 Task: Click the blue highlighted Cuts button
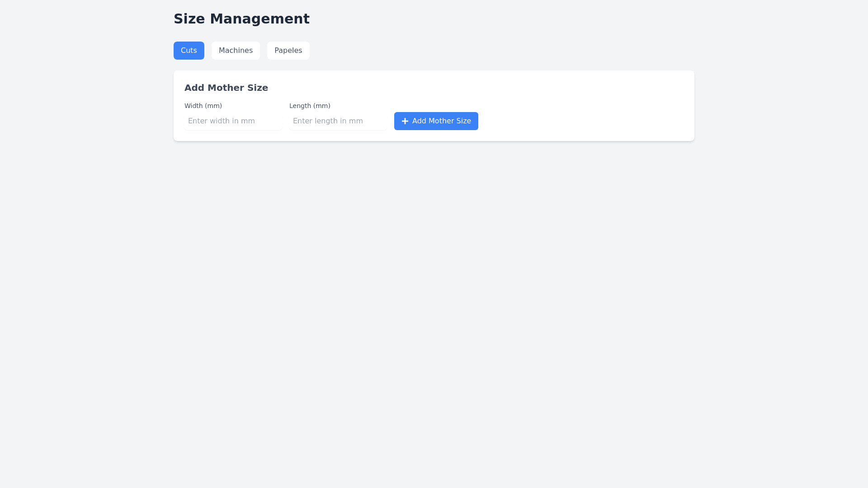[189, 51]
